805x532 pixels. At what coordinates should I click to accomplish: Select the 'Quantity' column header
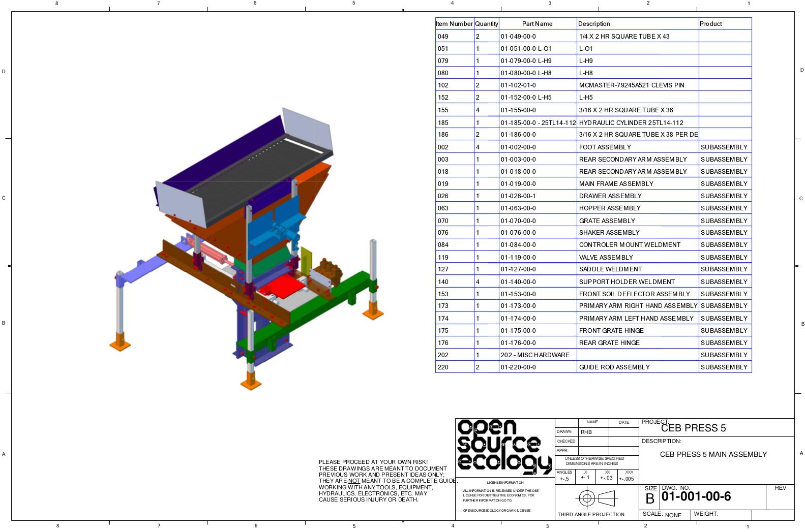point(486,24)
